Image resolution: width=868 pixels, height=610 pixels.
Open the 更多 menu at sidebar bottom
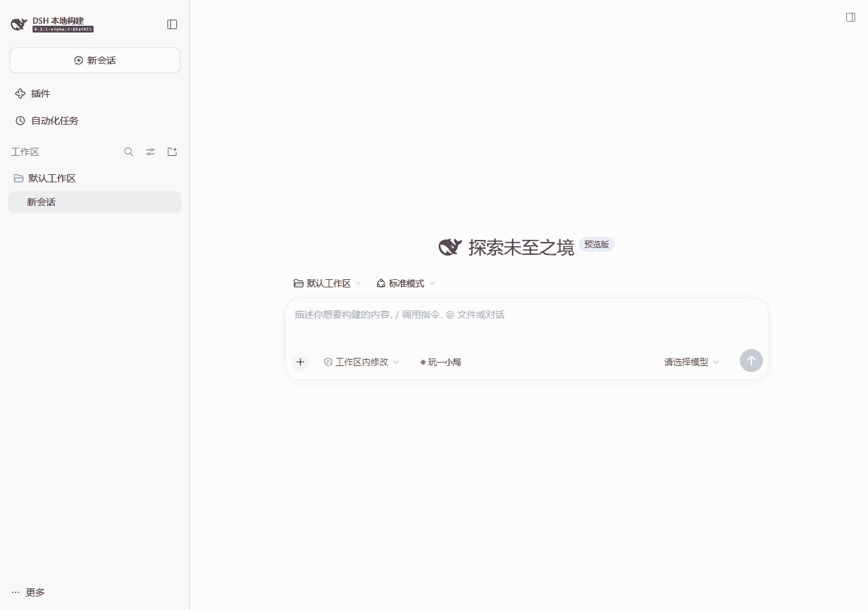28,592
